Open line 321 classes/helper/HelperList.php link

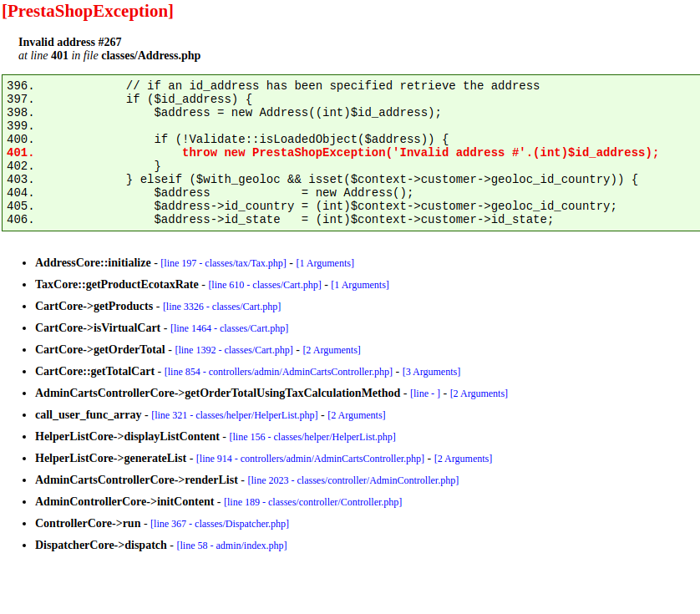tap(235, 415)
